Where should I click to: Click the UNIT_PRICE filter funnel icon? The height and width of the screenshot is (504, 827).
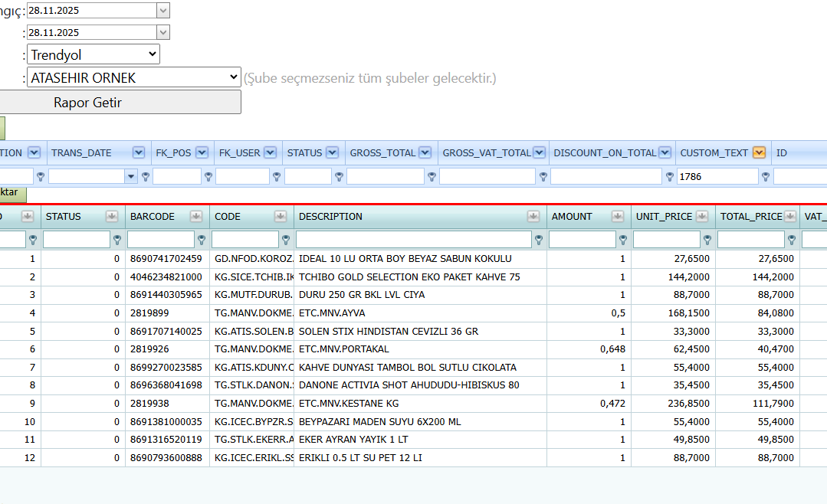pyautogui.click(x=707, y=240)
